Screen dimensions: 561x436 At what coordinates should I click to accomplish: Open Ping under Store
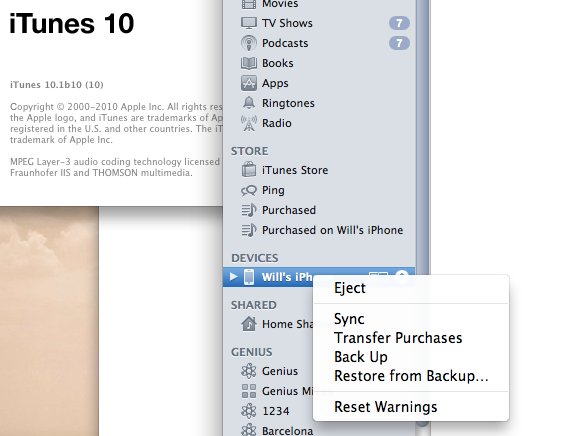(x=273, y=191)
